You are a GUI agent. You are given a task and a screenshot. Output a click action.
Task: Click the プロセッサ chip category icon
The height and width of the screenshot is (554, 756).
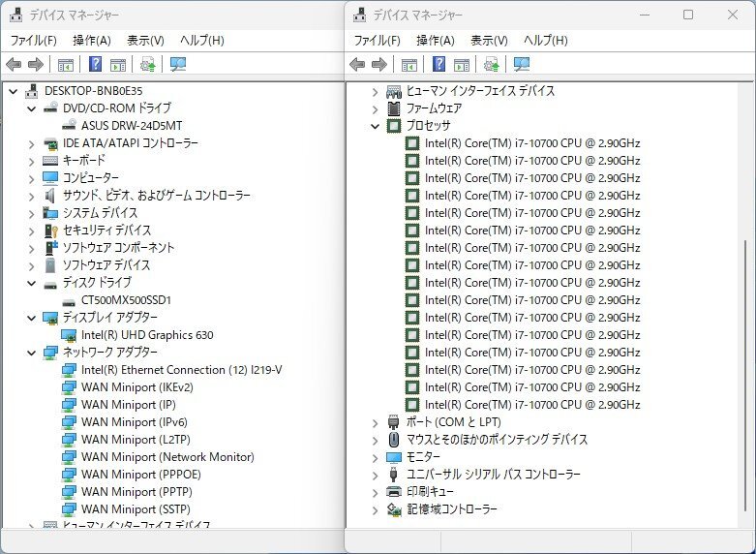[x=394, y=126]
